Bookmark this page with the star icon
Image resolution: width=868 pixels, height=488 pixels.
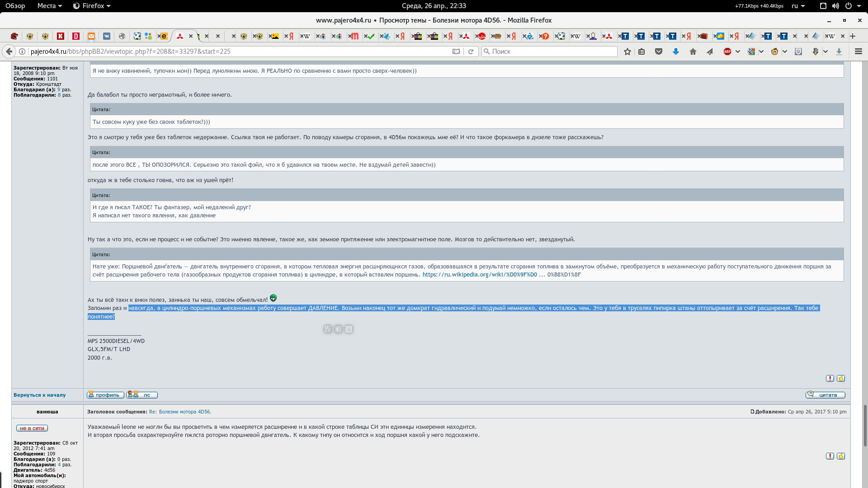point(627,52)
